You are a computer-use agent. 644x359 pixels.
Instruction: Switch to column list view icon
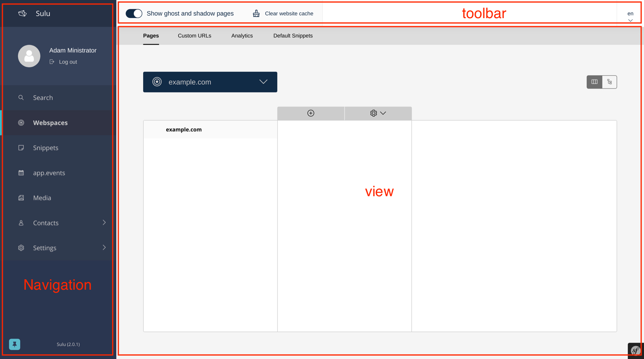tap(594, 82)
